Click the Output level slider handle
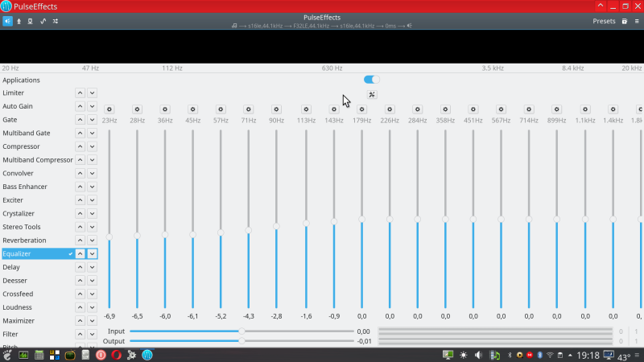 [242, 341]
